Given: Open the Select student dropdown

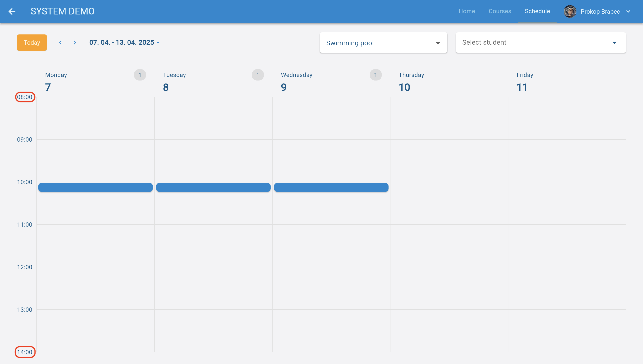Looking at the screenshot, I should tap(541, 43).
